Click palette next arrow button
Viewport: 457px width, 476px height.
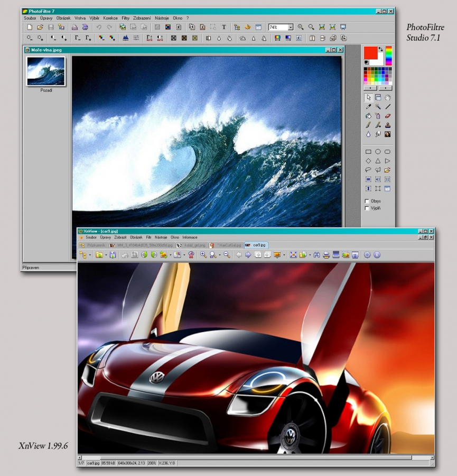[x=385, y=88]
